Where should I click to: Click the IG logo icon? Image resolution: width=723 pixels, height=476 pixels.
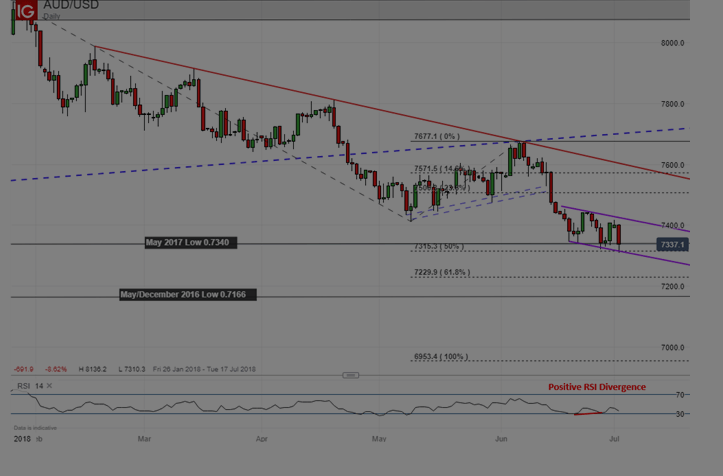[x=26, y=10]
